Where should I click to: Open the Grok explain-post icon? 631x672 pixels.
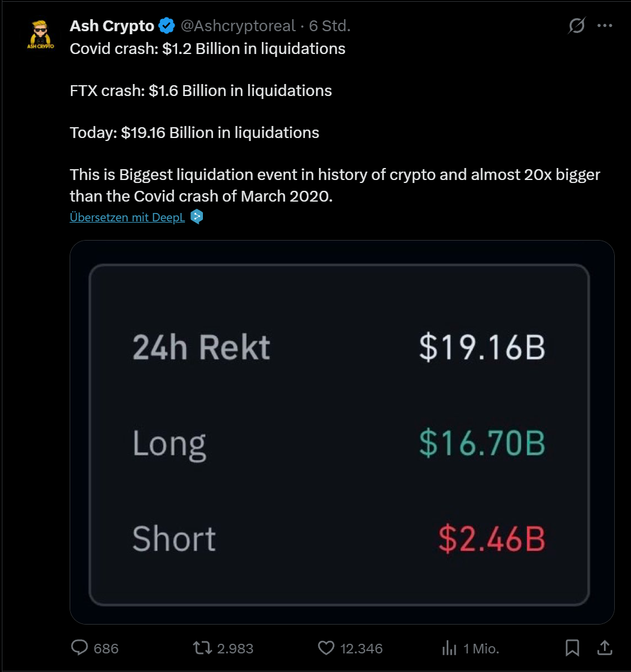(x=576, y=26)
